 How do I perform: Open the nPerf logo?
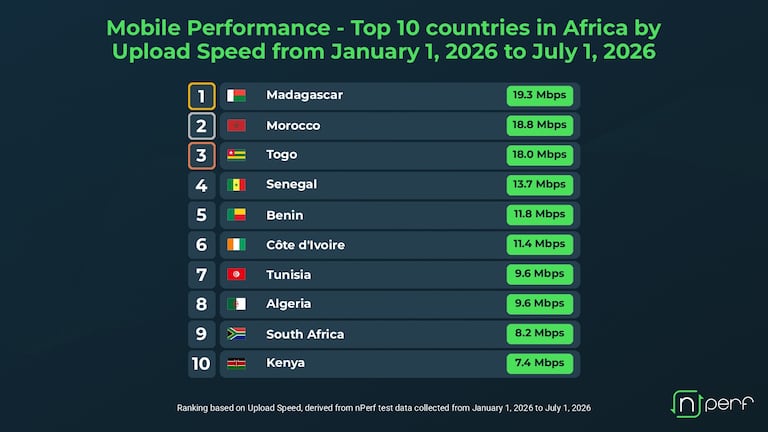tap(712, 404)
